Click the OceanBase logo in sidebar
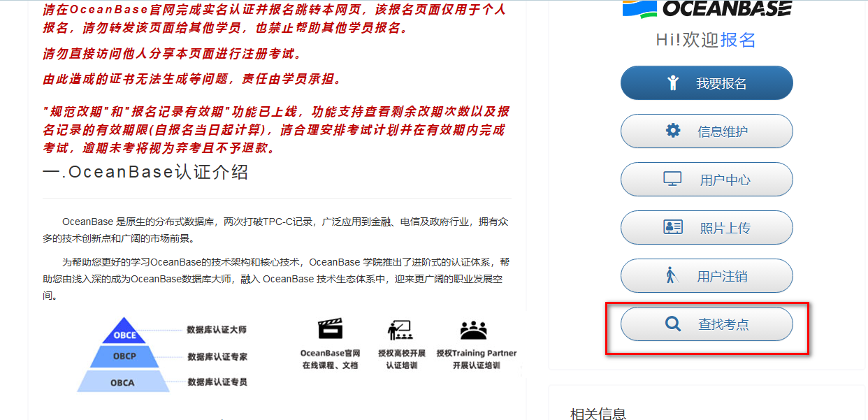The width and height of the screenshot is (868, 420). pyautogui.click(x=707, y=8)
